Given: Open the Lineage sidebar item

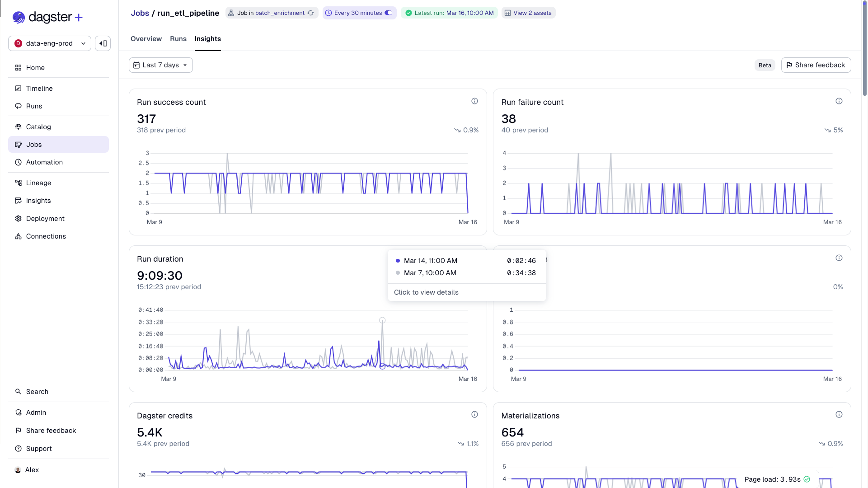Looking at the screenshot, I should click(38, 183).
